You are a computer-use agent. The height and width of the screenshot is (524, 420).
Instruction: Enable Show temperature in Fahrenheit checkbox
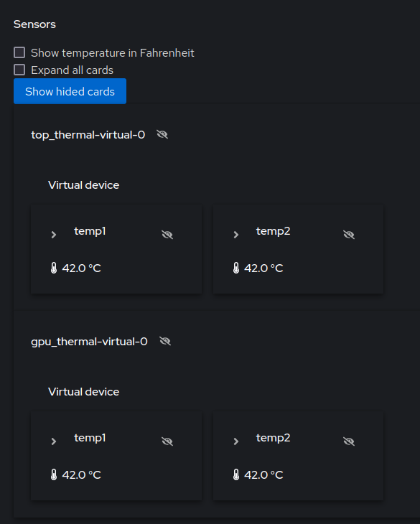(x=19, y=52)
